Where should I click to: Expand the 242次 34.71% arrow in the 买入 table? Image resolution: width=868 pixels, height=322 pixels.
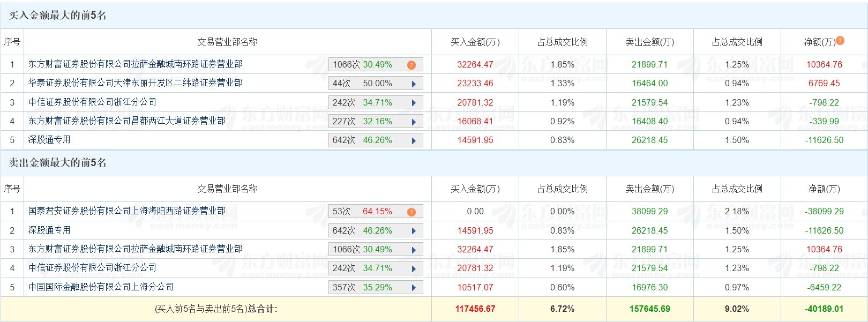(x=414, y=103)
